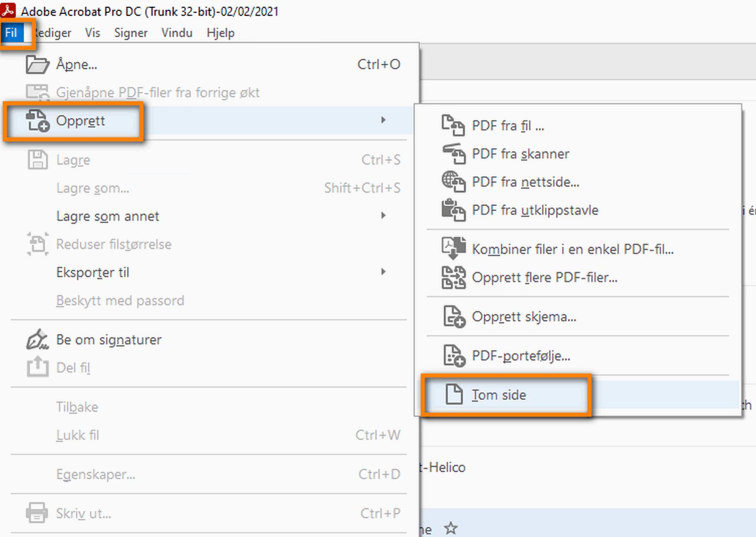Click Opprett flere PDF-filer... entry
756x537 pixels.
544,278
